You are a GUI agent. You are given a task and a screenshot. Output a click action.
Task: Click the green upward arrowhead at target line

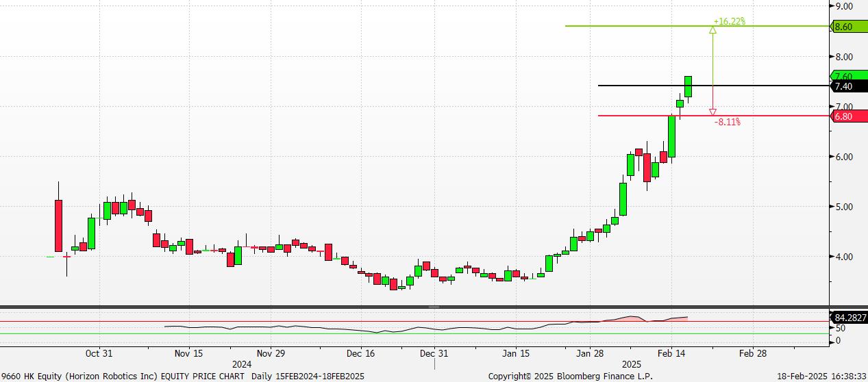713,29
